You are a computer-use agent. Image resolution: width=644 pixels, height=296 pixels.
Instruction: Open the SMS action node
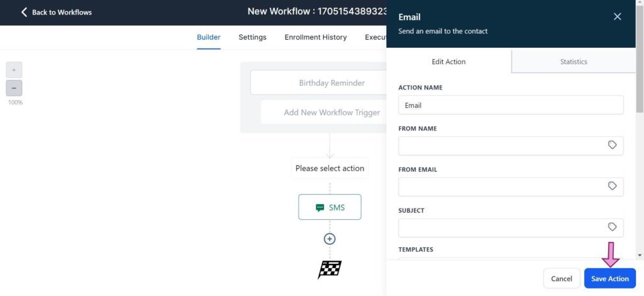pos(330,207)
